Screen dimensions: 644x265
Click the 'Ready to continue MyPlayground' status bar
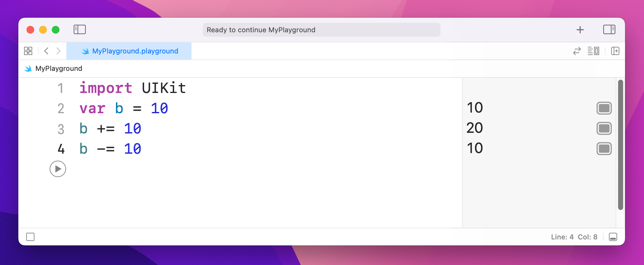click(x=321, y=30)
